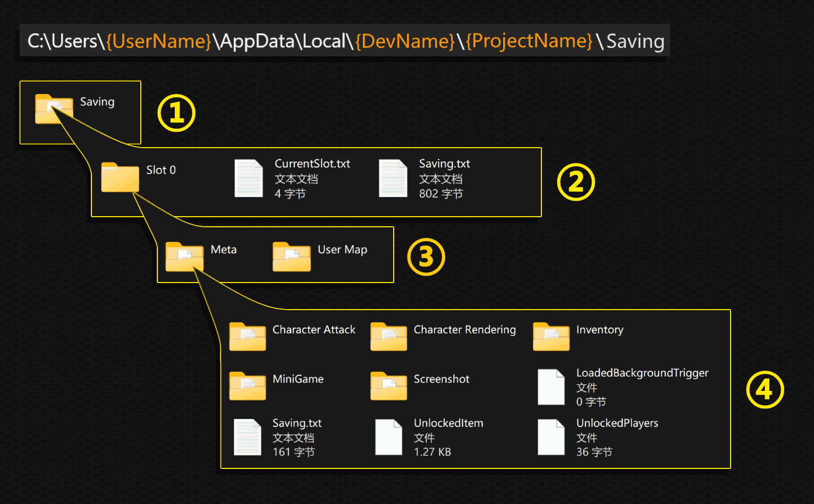The width and height of the screenshot is (814, 504).
Task: Click the 'CurrentSlot.txt' file name
Action: click(x=312, y=164)
